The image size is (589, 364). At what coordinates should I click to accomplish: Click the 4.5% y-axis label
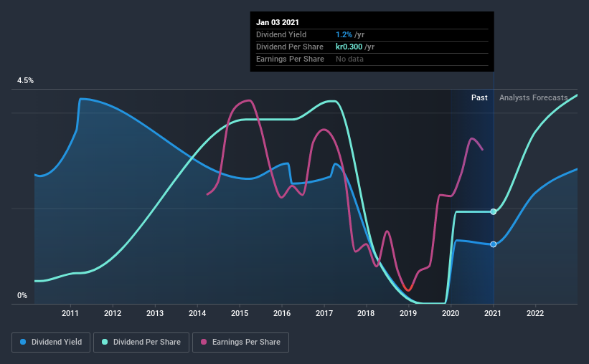25,81
